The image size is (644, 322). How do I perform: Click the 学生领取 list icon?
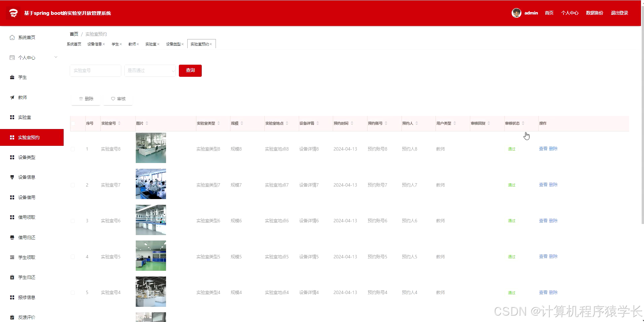coord(12,257)
